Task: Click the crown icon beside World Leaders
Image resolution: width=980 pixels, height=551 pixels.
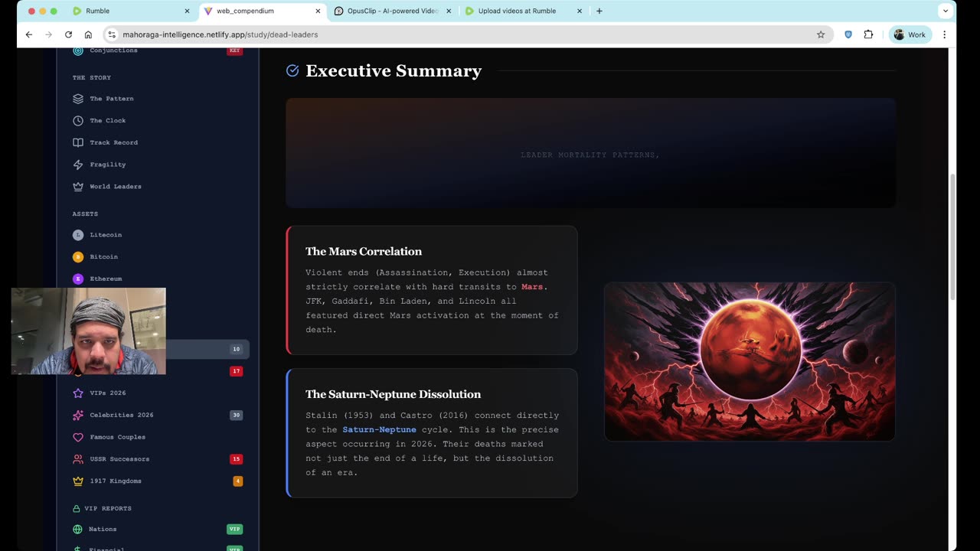Action: click(x=78, y=187)
